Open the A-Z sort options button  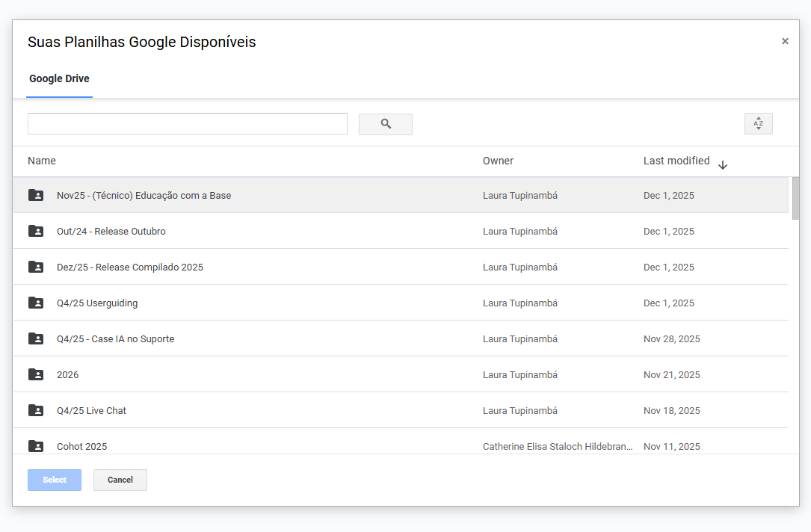pyautogui.click(x=758, y=124)
